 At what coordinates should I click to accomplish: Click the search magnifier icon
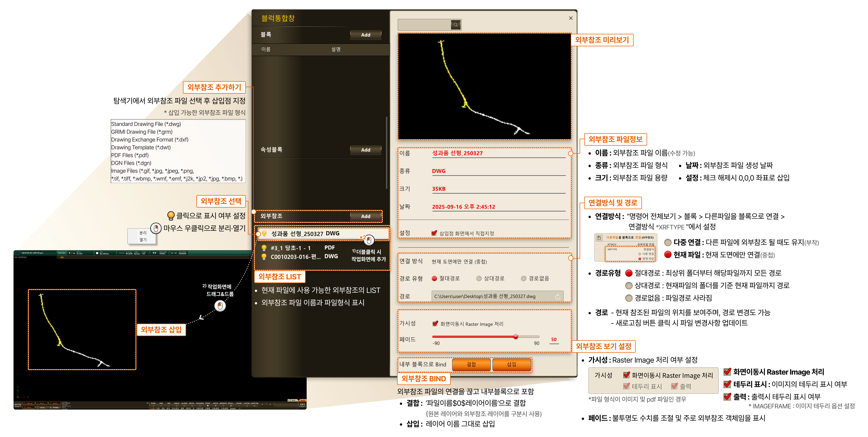point(455,25)
